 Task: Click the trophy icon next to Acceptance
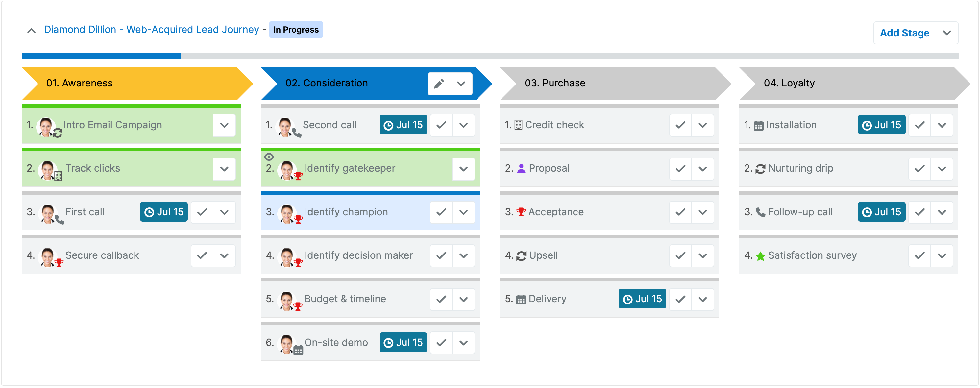point(521,212)
